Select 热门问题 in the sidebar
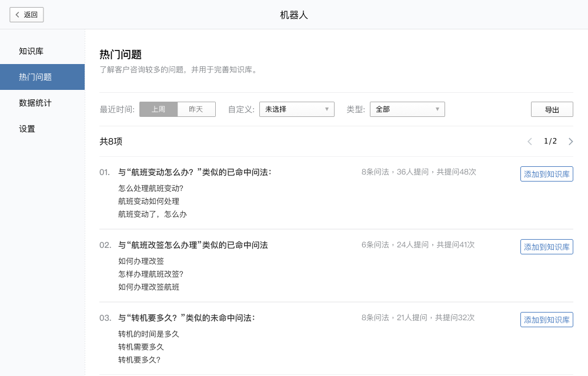The height and width of the screenshot is (376, 588). coord(42,77)
